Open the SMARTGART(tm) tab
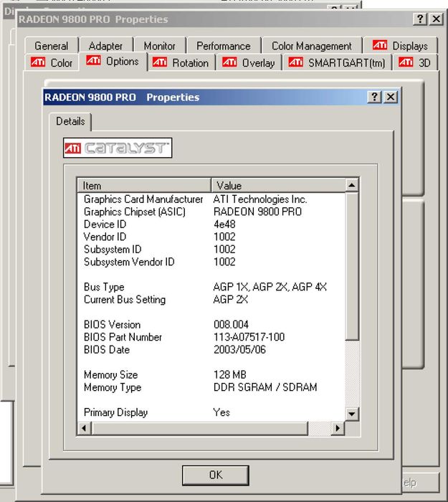Screen dimensions: 448x502 (337, 62)
